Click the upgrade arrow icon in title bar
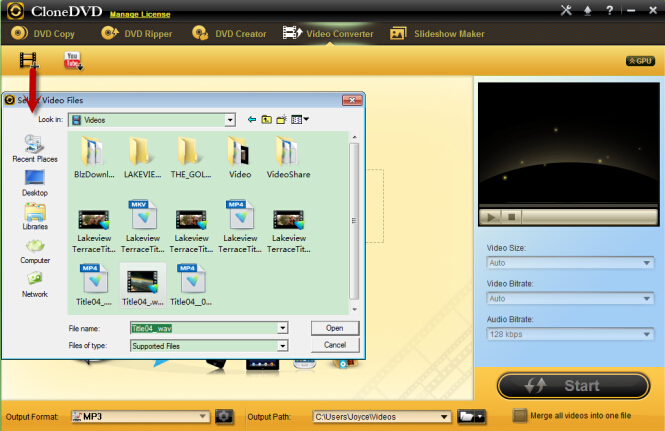Screen dimensions: 665x431 [587, 11]
